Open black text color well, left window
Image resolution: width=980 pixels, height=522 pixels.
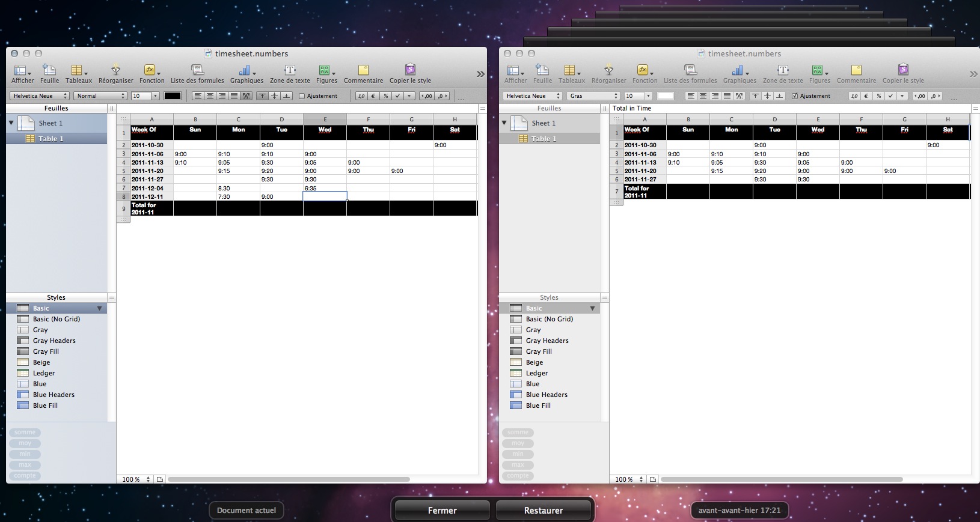click(x=173, y=96)
